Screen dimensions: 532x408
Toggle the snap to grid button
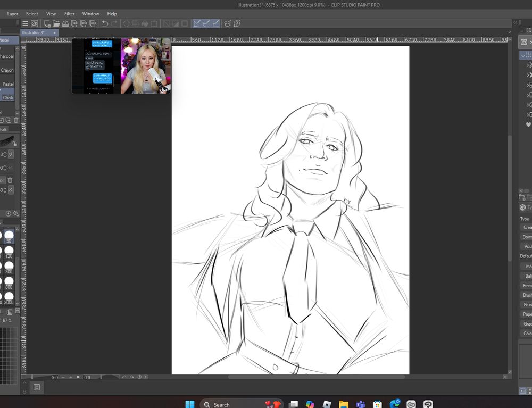coord(215,23)
